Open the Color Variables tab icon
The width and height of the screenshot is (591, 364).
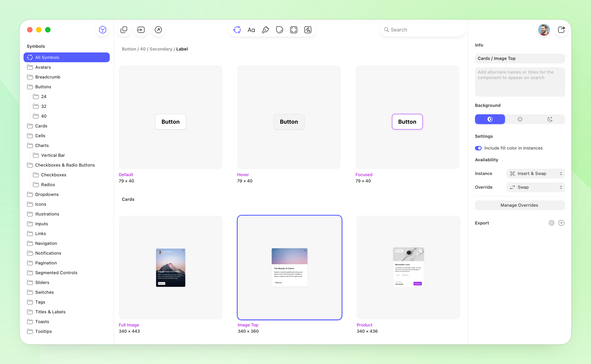pyautogui.click(x=280, y=30)
